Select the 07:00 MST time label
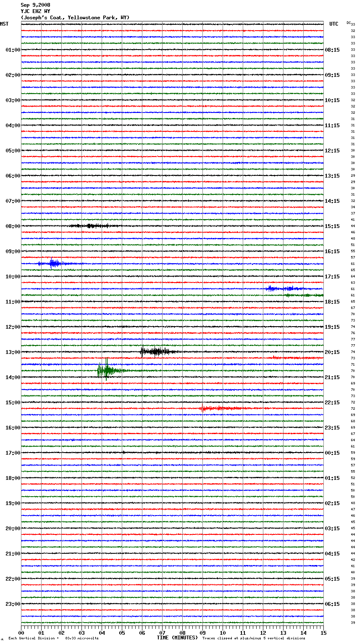357x644 pixels. point(13,201)
